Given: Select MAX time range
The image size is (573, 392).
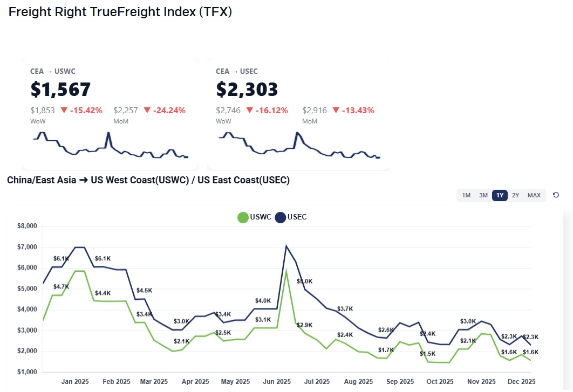Looking at the screenshot, I should [x=534, y=195].
